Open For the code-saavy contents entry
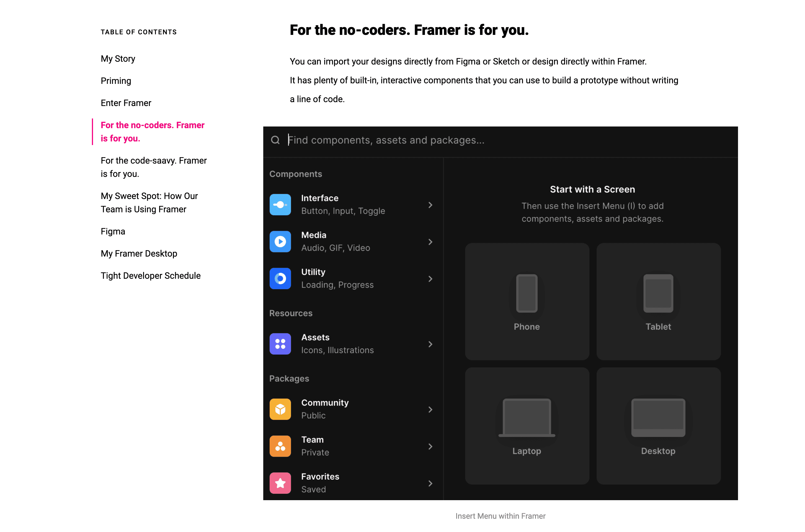Viewport: 805px width, 532px height. pos(153,167)
